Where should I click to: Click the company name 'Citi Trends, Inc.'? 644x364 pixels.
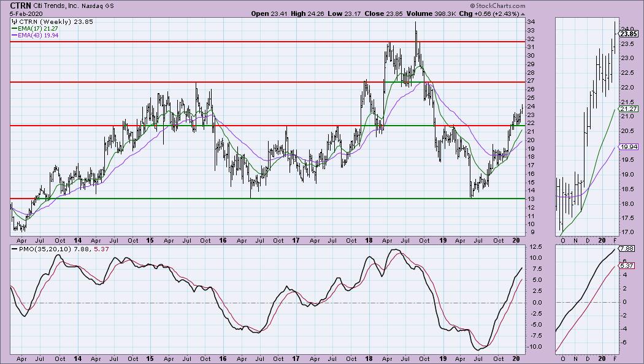pyautogui.click(x=55, y=6)
